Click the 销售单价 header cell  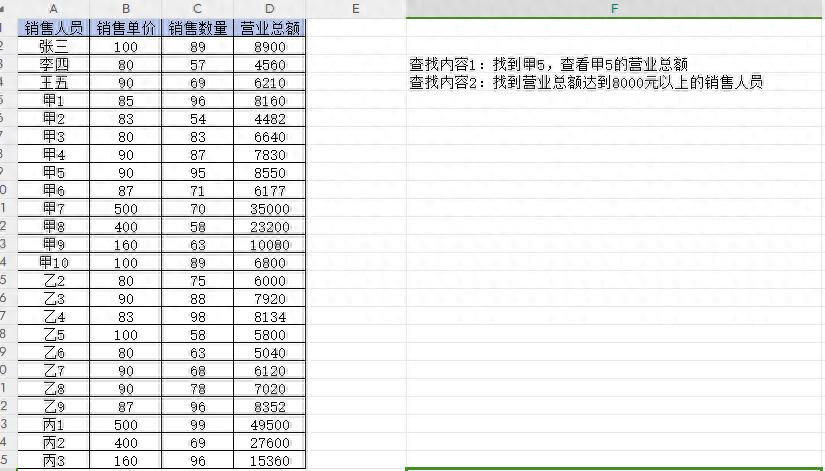pyautogui.click(x=126, y=28)
